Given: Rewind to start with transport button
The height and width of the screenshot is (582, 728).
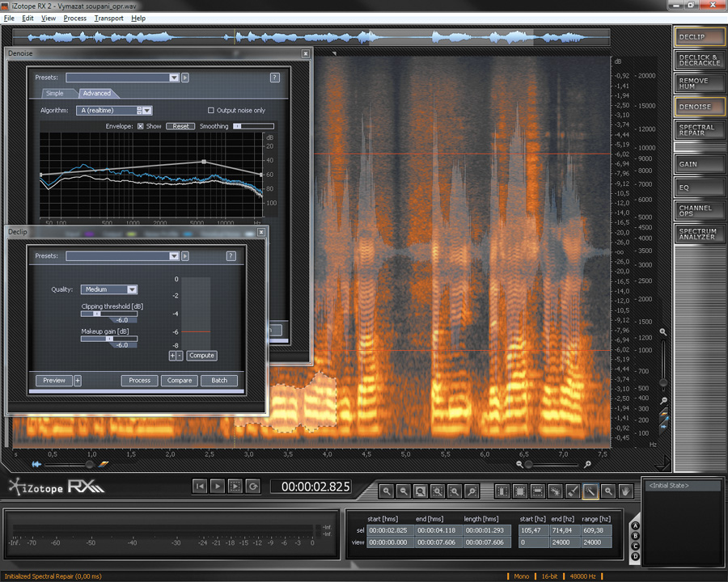Looking at the screenshot, I should pos(200,487).
